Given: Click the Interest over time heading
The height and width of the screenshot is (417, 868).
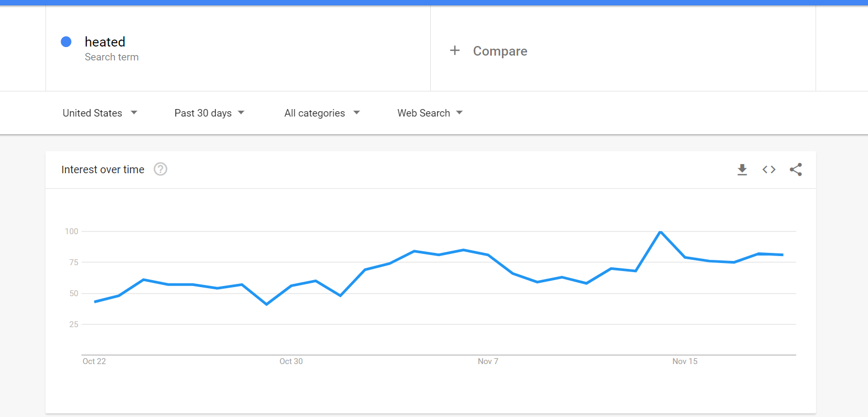Looking at the screenshot, I should pos(103,169).
